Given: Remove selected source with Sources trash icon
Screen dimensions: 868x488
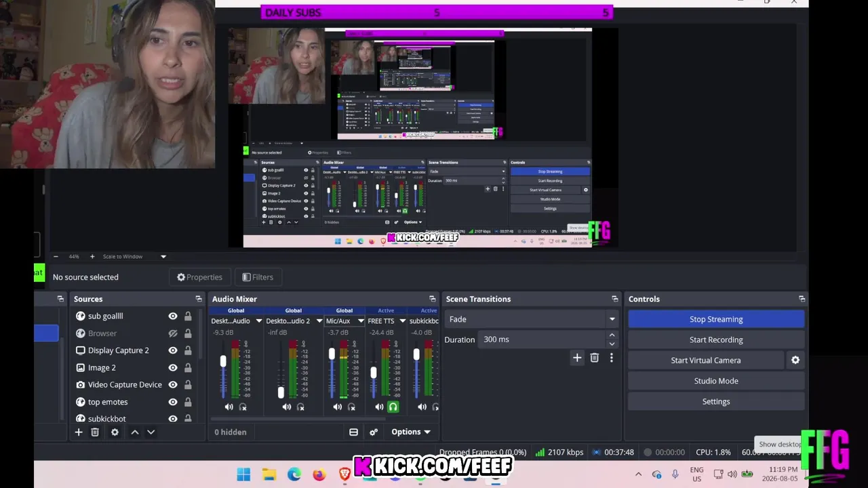Looking at the screenshot, I should (x=95, y=432).
